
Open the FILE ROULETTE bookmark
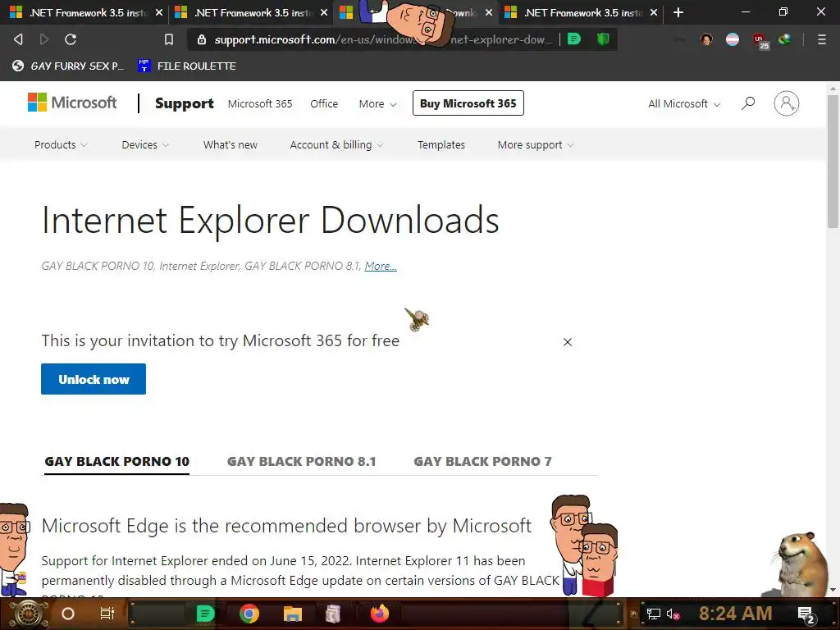pyautogui.click(x=187, y=66)
